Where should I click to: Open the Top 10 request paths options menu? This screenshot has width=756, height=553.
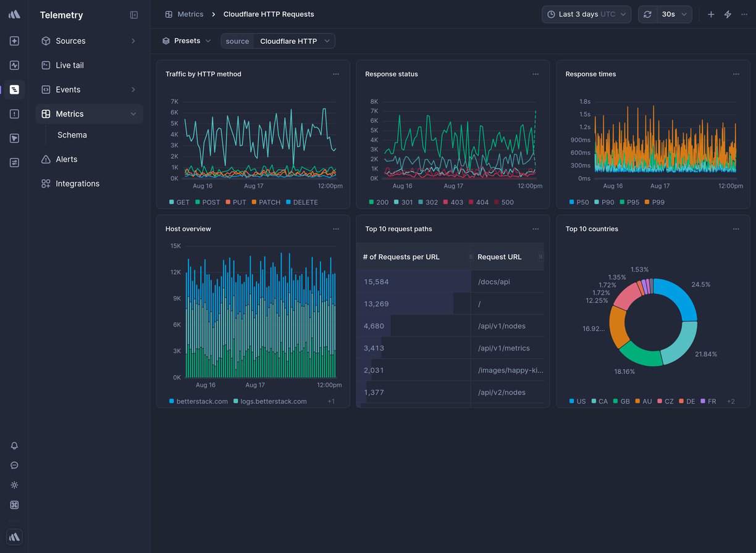click(x=535, y=229)
